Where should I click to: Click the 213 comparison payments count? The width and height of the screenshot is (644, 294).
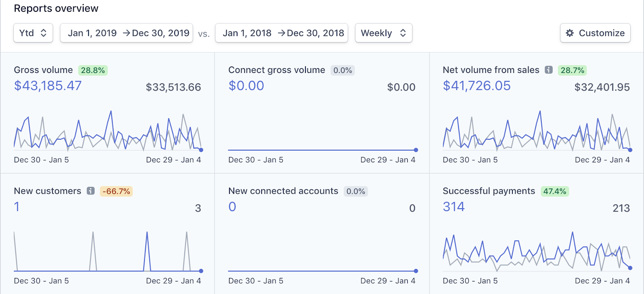point(621,208)
